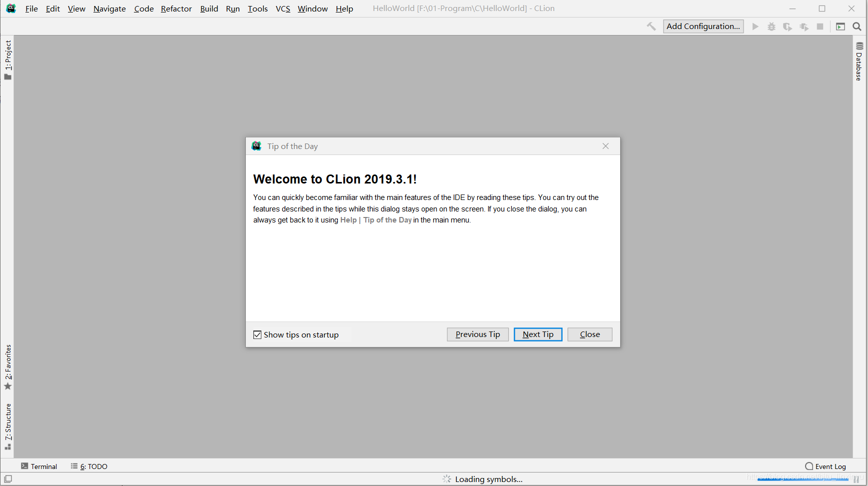Click the Previous Tip button
This screenshot has width=868, height=486.
pos(478,334)
